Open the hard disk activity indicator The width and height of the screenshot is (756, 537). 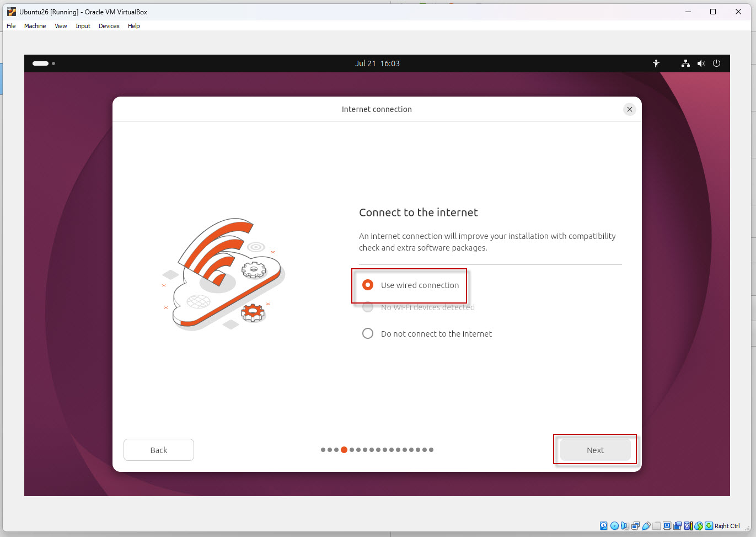[x=604, y=526]
